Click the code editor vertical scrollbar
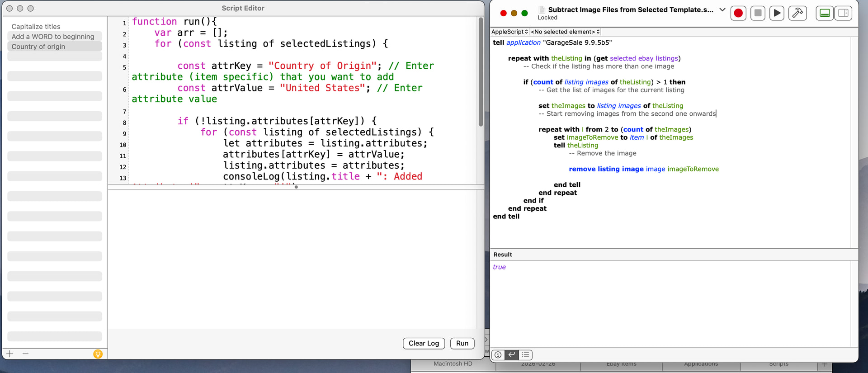Image resolution: width=868 pixels, height=373 pixels. click(481, 72)
